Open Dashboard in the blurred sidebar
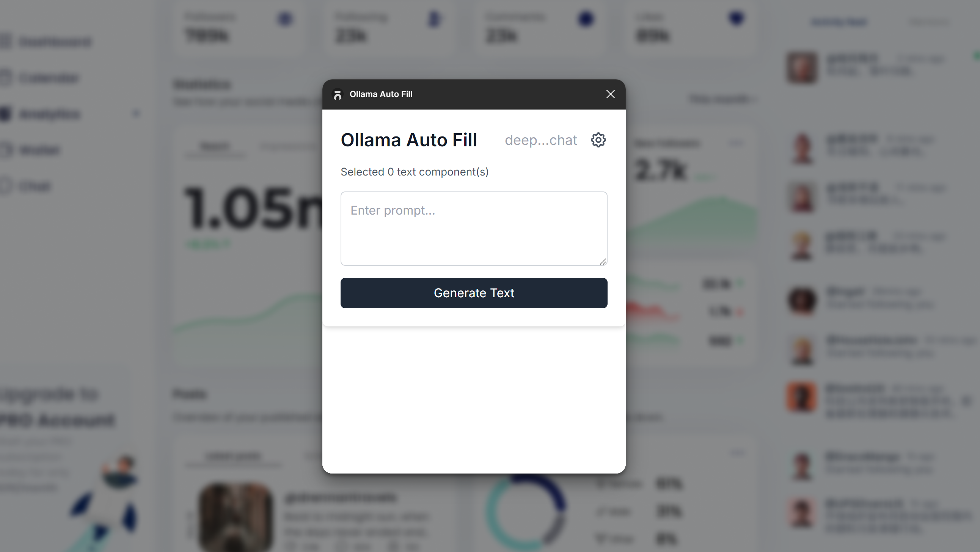The image size is (980, 552). [55, 41]
